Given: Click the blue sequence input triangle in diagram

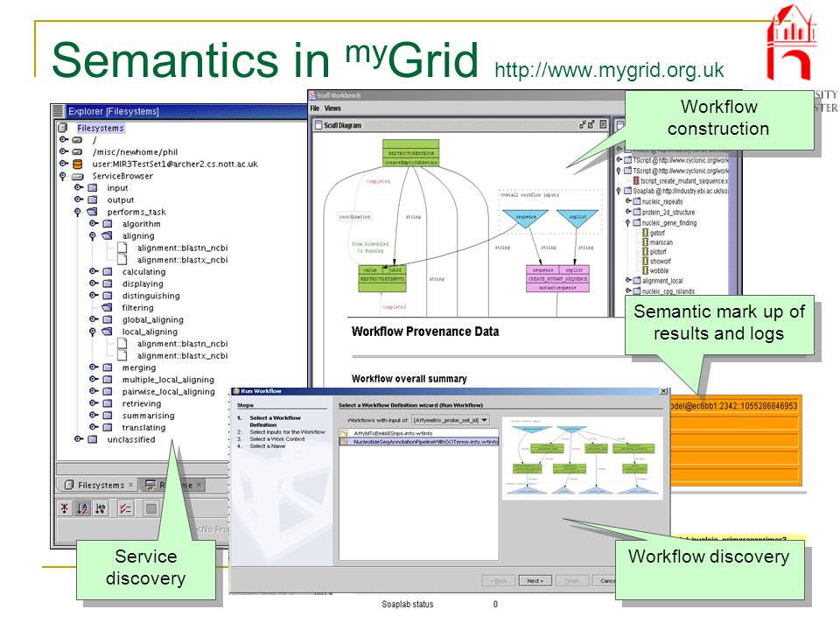Looking at the screenshot, I should [526, 218].
